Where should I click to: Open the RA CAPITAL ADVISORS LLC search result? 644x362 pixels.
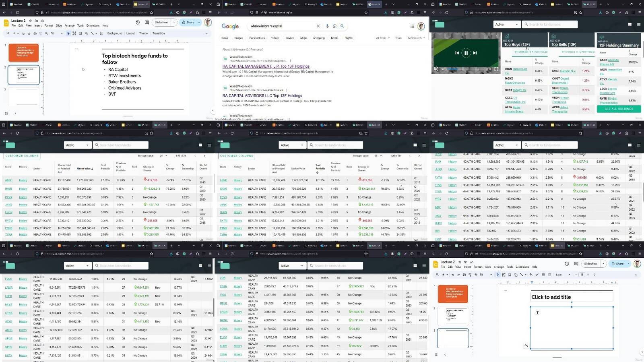tap(262, 96)
